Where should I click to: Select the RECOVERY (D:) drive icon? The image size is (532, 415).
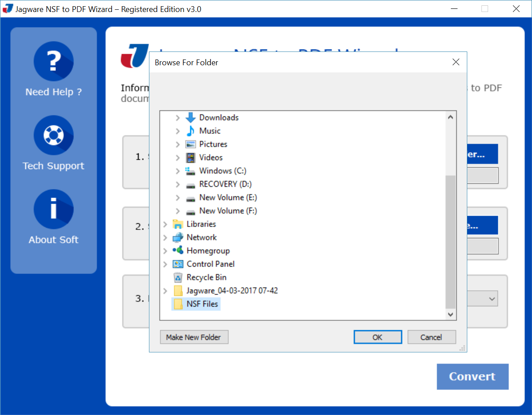click(x=191, y=185)
